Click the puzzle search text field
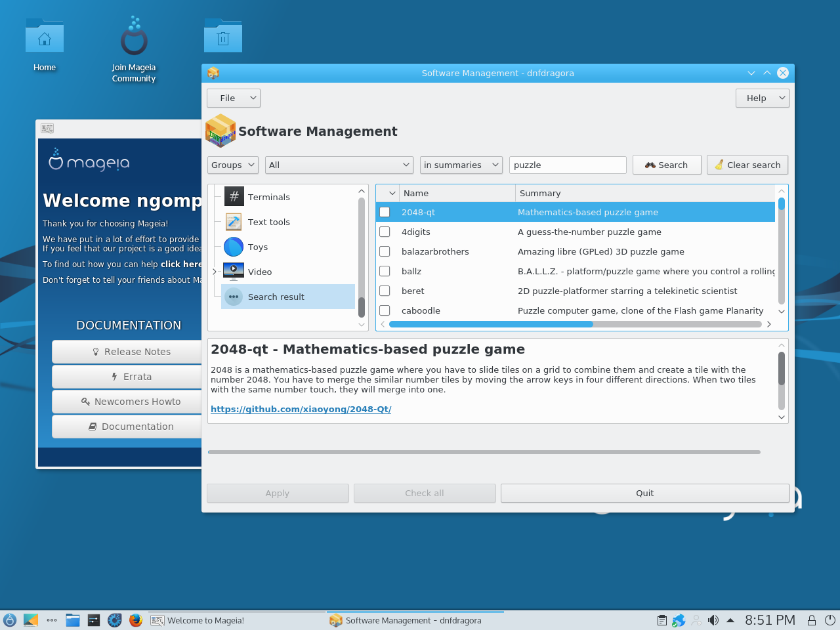Screen dimensions: 840x630 tap(568, 165)
